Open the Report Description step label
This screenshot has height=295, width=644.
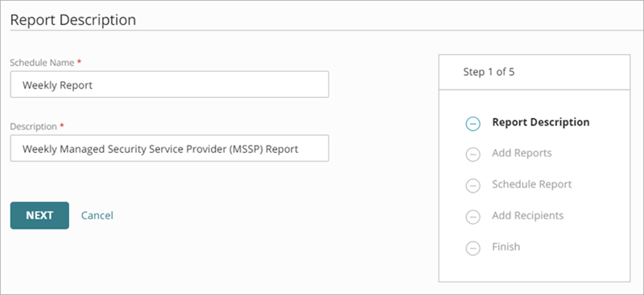(540, 122)
